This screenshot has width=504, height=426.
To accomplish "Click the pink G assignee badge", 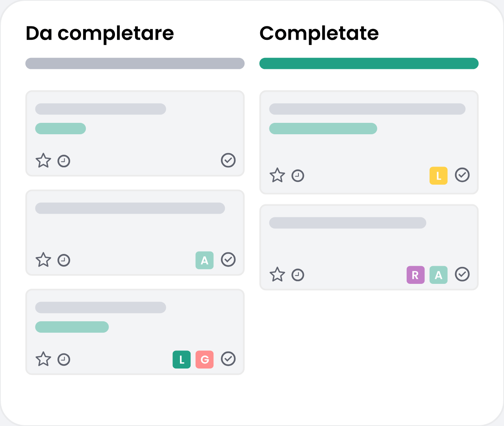I will 204,359.
